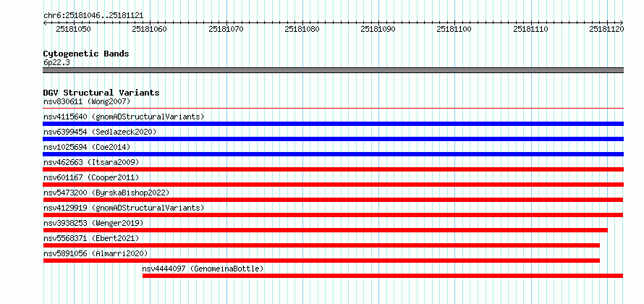The height and width of the screenshot is (304, 644).
Task: Click ruler position 25181110
Action: click(x=531, y=29)
